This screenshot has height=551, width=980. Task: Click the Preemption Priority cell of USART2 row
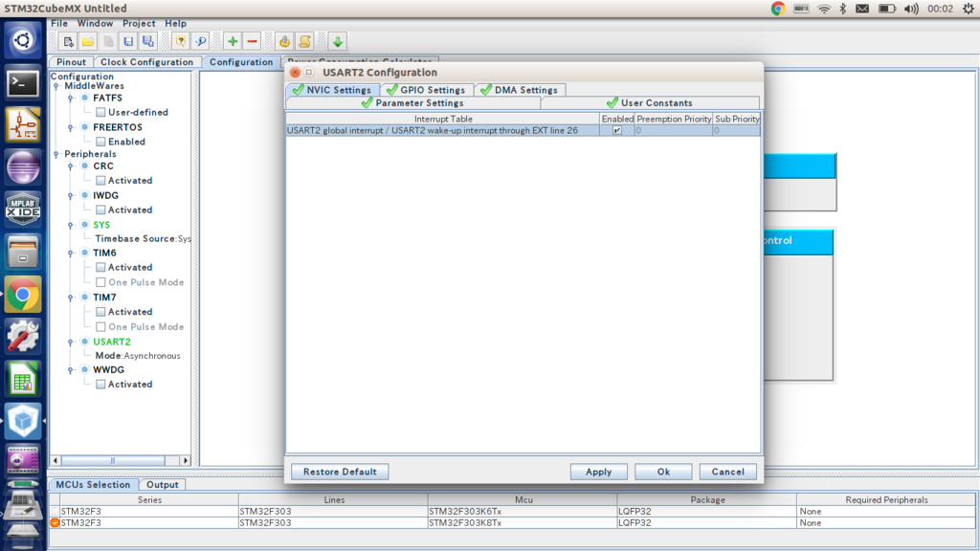674,130
